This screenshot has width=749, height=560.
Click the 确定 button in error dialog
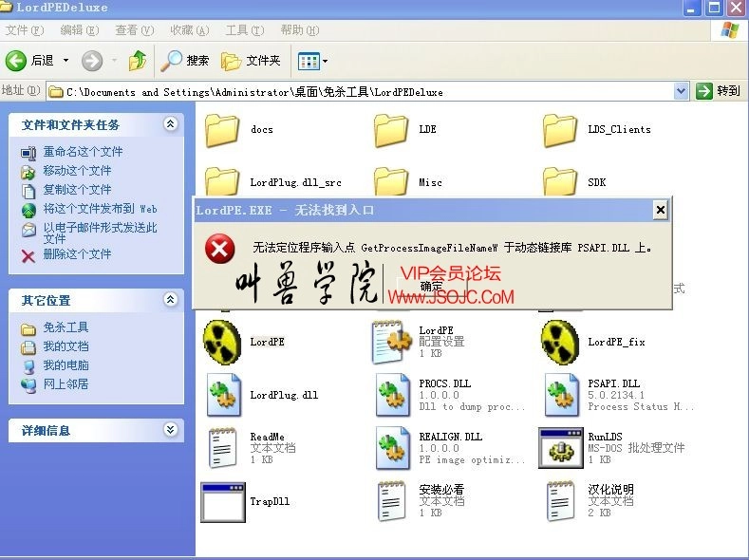pos(431,287)
